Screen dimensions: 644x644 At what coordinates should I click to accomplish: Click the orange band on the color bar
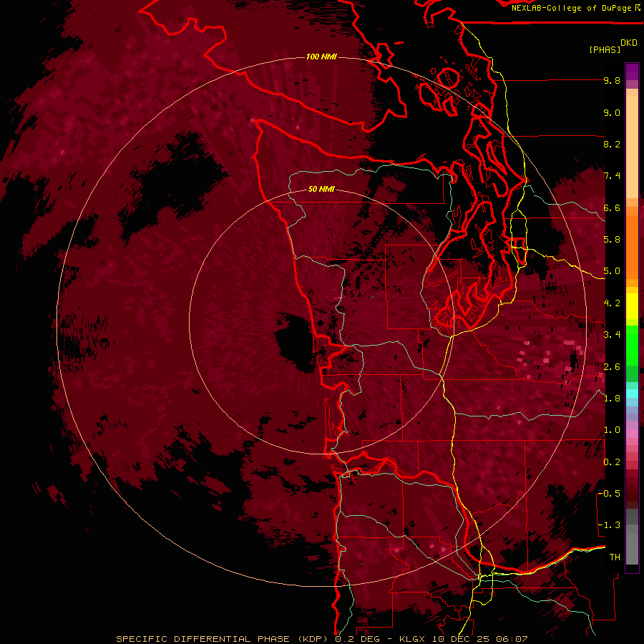coord(632,243)
